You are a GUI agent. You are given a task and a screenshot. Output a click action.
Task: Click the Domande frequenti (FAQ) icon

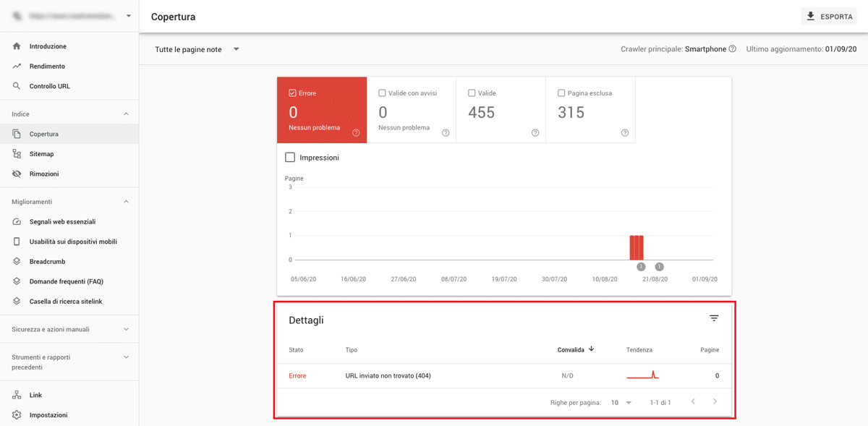tap(17, 281)
